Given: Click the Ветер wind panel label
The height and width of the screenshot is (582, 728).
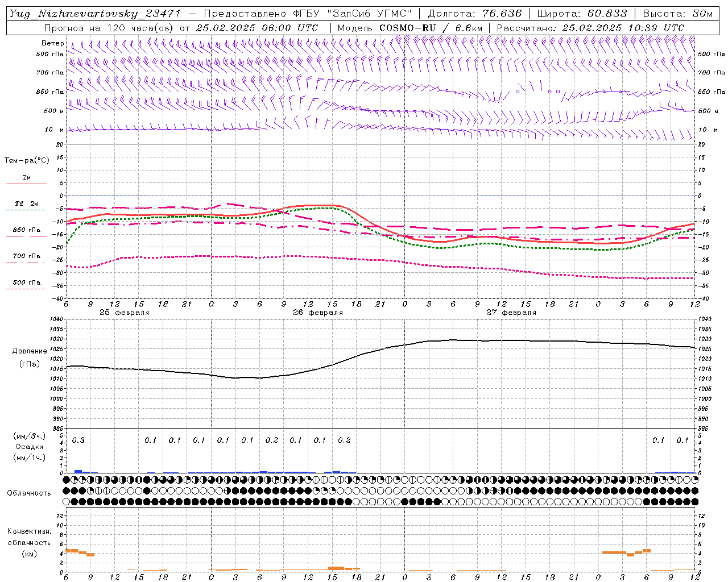Looking at the screenshot, I should 53,43.
